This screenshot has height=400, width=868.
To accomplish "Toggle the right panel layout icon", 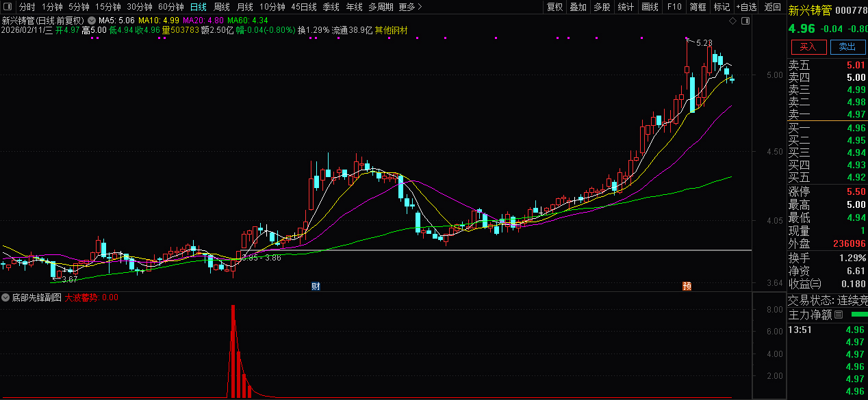I will [746, 21].
